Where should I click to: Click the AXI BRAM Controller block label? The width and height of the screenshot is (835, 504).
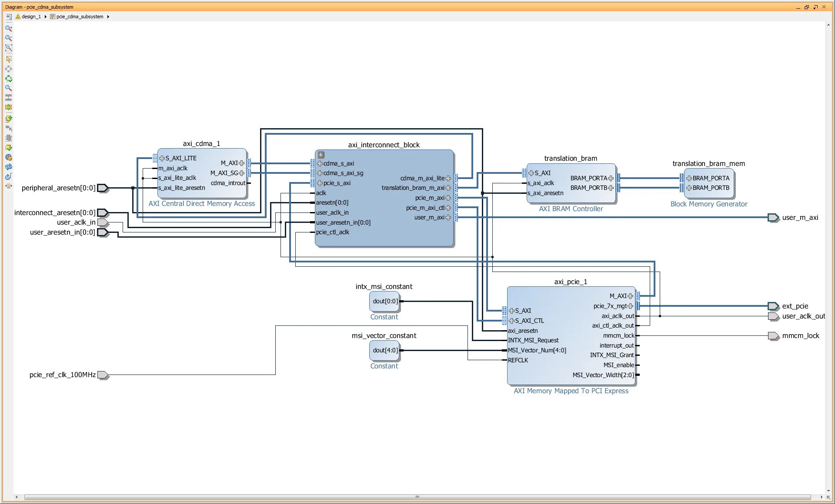(571, 209)
